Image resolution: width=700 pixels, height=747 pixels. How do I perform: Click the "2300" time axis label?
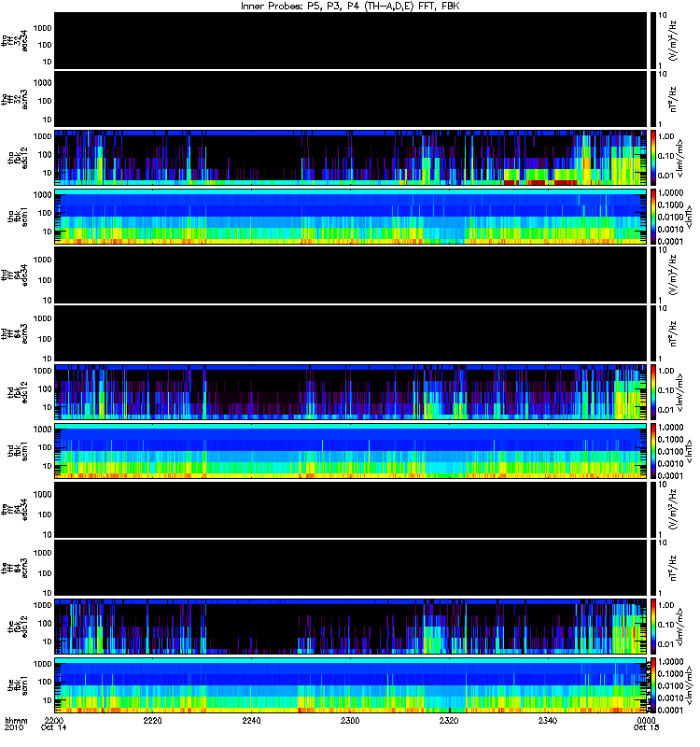pyautogui.click(x=350, y=720)
